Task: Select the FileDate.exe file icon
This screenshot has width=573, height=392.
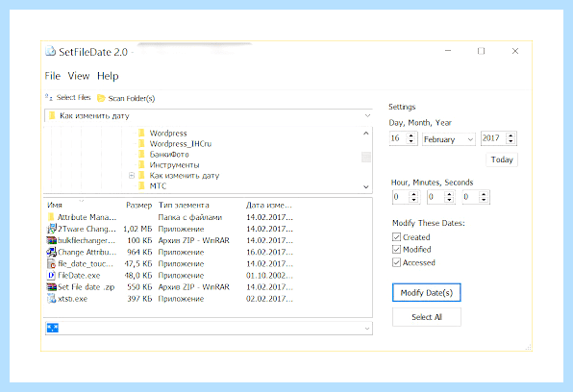Action: 52,275
